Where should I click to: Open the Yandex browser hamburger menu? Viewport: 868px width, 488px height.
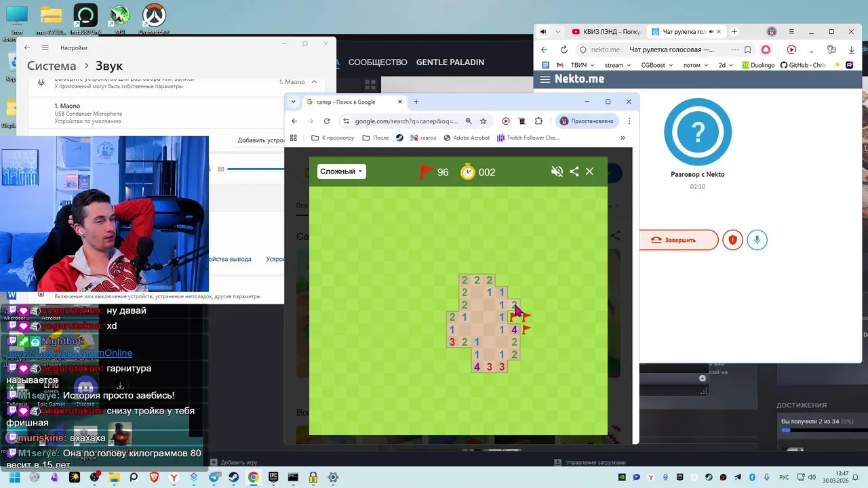pyautogui.click(x=791, y=32)
